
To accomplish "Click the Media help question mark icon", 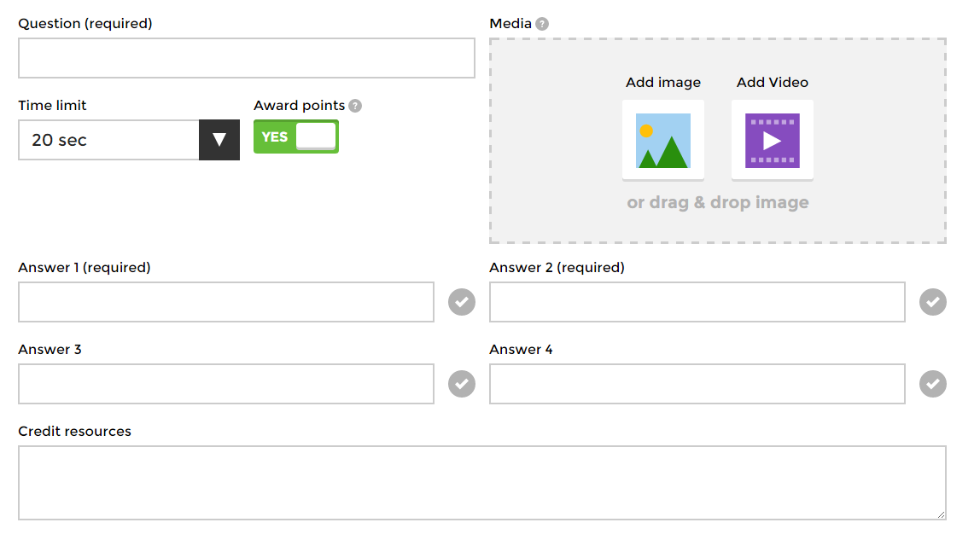I will [542, 24].
